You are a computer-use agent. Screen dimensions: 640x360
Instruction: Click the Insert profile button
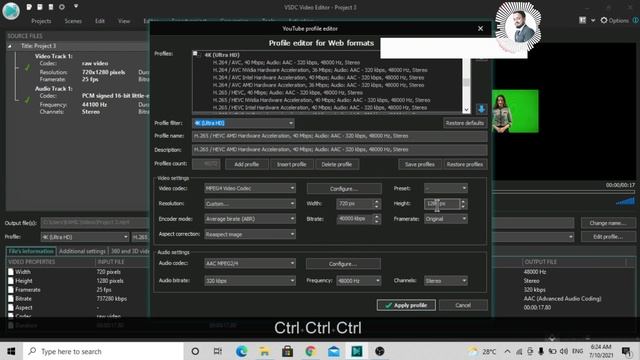coord(291,164)
